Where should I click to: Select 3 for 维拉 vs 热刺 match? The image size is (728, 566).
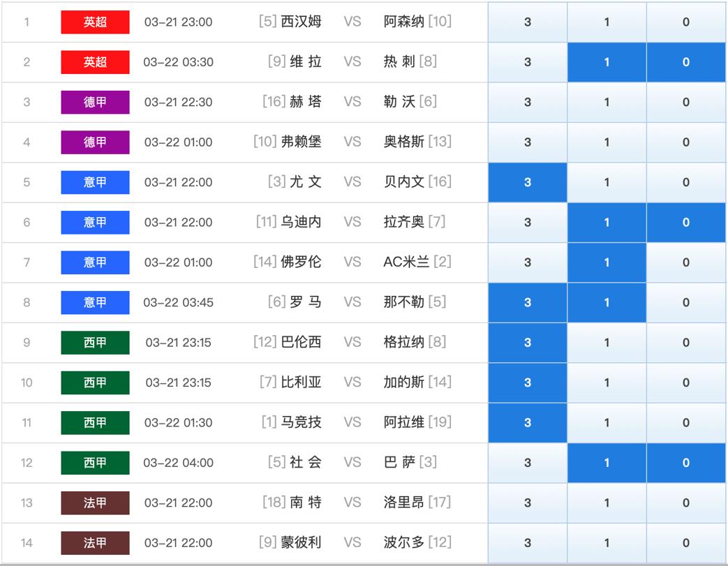(528, 62)
